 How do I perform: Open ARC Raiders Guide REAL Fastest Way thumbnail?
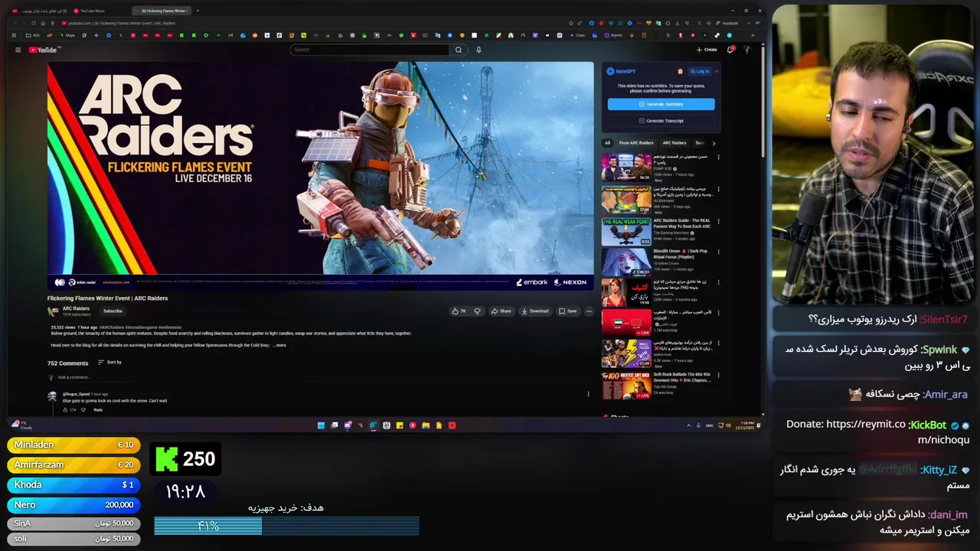click(x=626, y=231)
